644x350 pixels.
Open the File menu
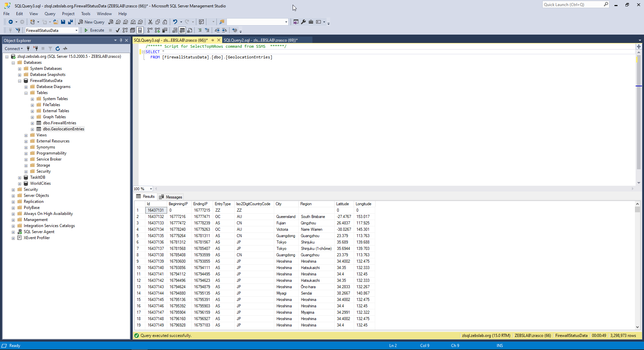[x=6, y=14]
